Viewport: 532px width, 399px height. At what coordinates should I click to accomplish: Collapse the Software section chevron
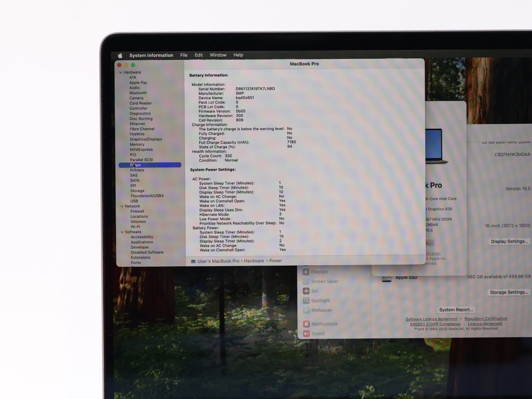tap(122, 232)
